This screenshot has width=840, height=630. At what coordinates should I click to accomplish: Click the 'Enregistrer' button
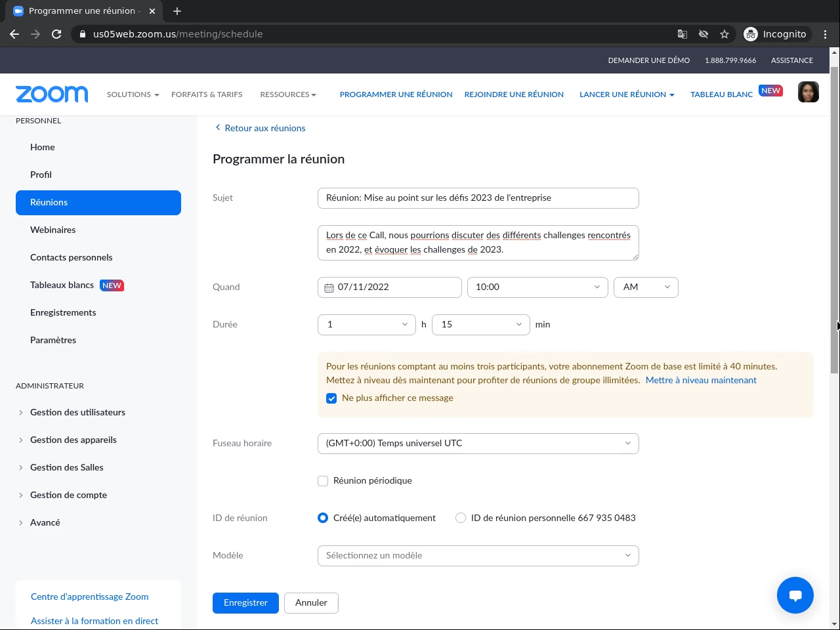click(245, 603)
